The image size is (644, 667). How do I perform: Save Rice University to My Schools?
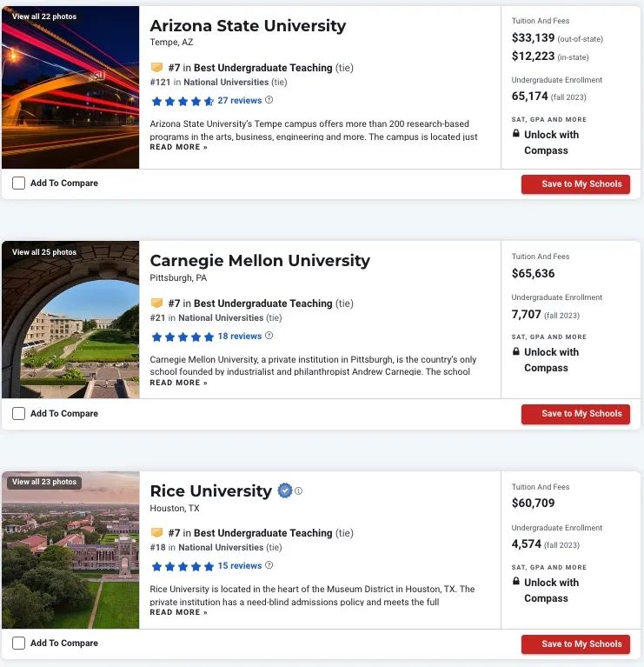(x=575, y=644)
